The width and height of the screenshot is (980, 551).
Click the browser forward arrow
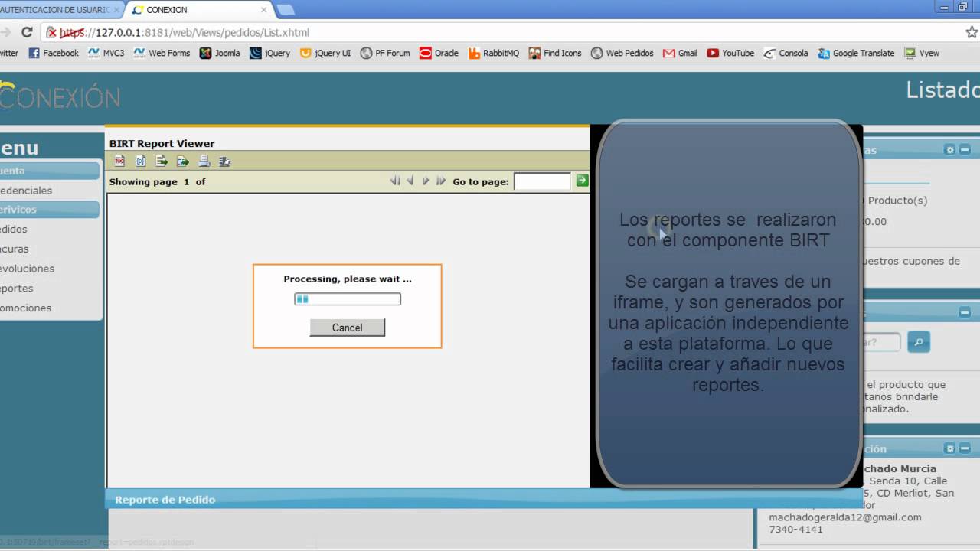(5, 32)
